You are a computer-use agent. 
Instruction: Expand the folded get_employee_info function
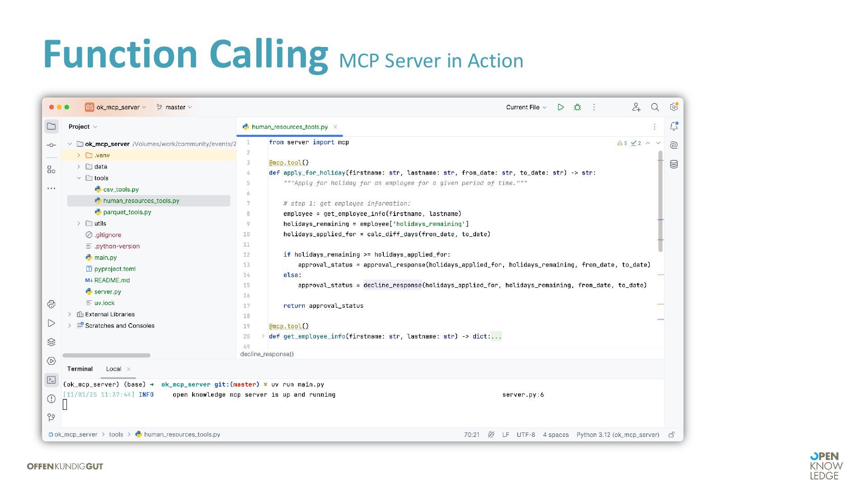(x=263, y=336)
